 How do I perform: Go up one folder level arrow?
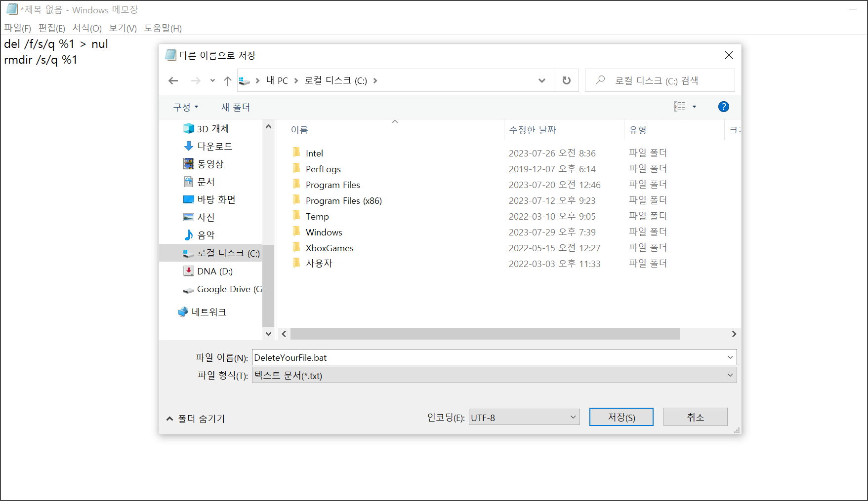pos(227,80)
